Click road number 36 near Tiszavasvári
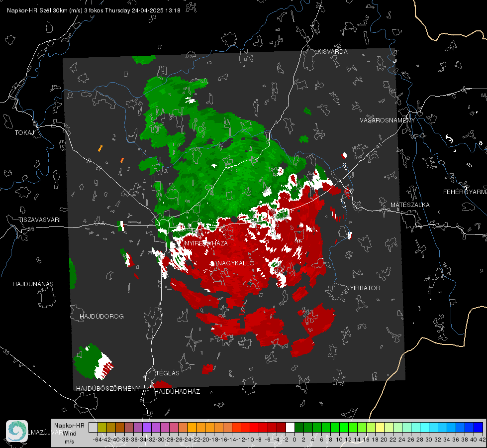The width and height of the screenshot is (487, 448). coord(31,229)
